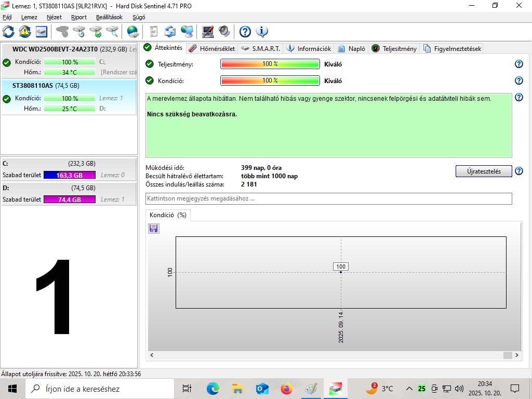Click the 'több mint 1000 nap' value
Image resolution: width=532 pixels, height=399 pixels.
tap(270, 176)
